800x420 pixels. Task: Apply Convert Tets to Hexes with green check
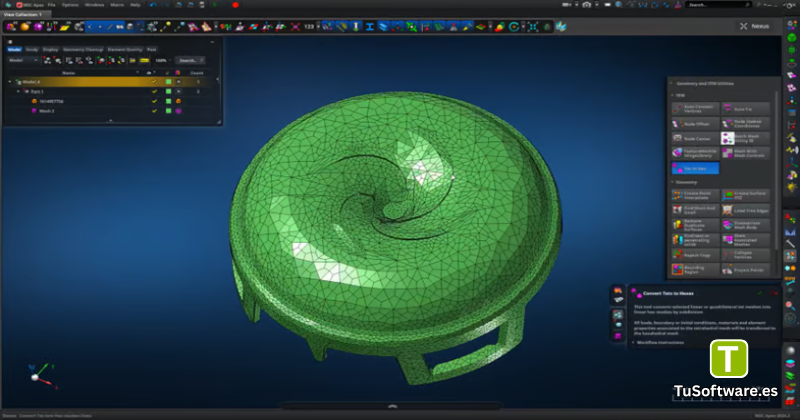click(x=760, y=293)
